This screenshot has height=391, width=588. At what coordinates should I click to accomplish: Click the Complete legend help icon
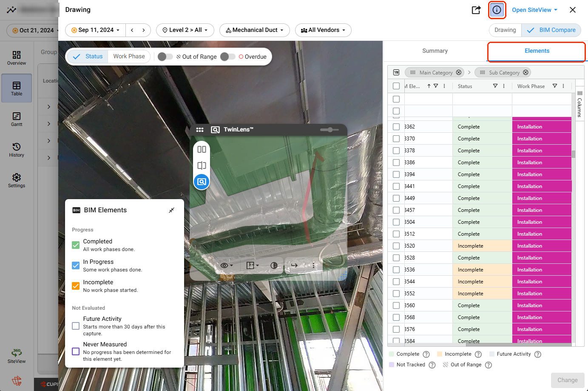[x=426, y=354]
